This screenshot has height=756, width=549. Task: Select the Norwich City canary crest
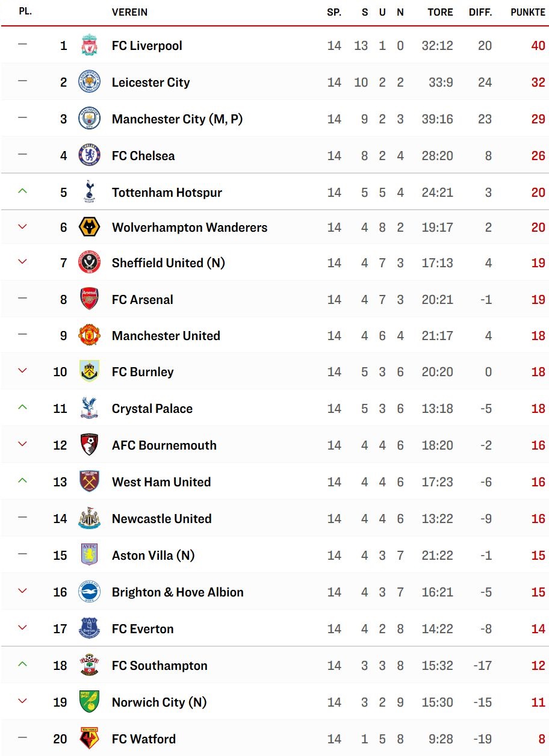pos(89,702)
